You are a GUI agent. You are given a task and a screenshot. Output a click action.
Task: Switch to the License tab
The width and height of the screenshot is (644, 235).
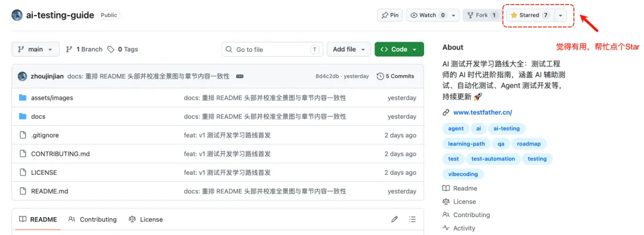[x=145, y=219]
